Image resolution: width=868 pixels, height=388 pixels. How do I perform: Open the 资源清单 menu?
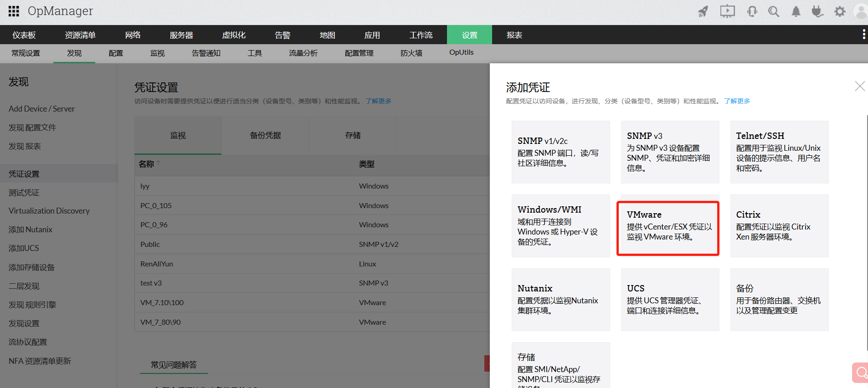[80, 35]
